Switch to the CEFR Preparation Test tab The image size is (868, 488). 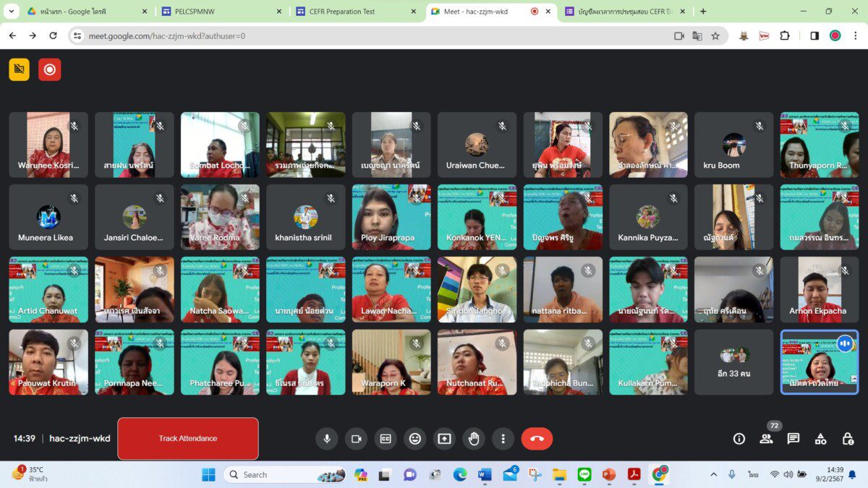click(x=357, y=12)
